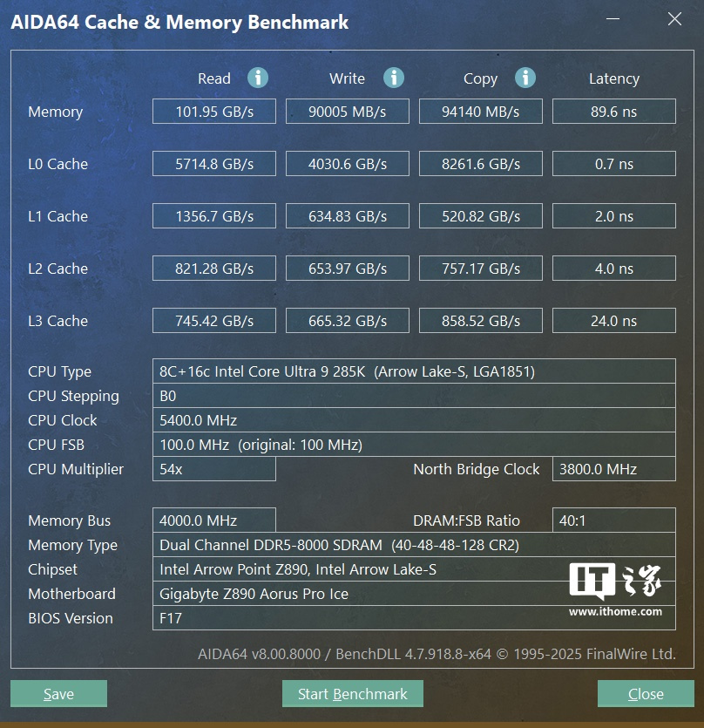Start Benchmark using the bottom center button
This screenshot has width=704, height=728.
point(352,694)
